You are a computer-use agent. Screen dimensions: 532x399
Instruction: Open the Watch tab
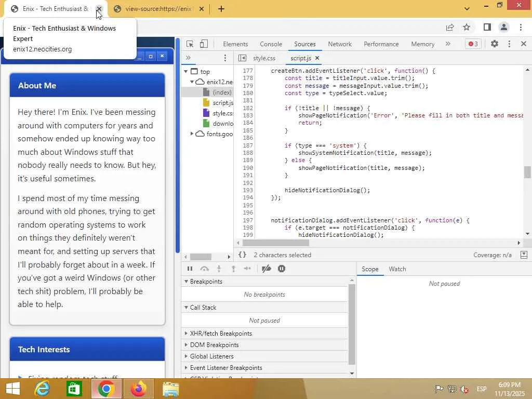tap(397, 269)
